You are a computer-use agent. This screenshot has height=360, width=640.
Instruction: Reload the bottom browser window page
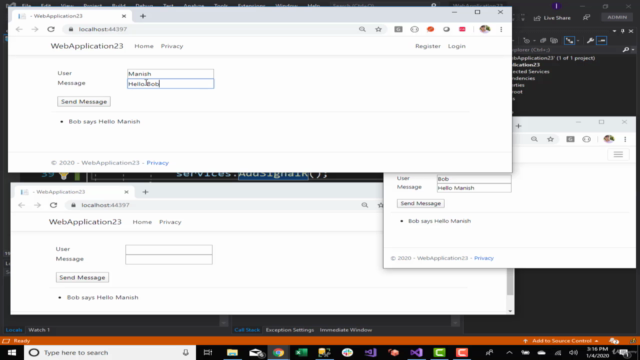click(x=53, y=205)
